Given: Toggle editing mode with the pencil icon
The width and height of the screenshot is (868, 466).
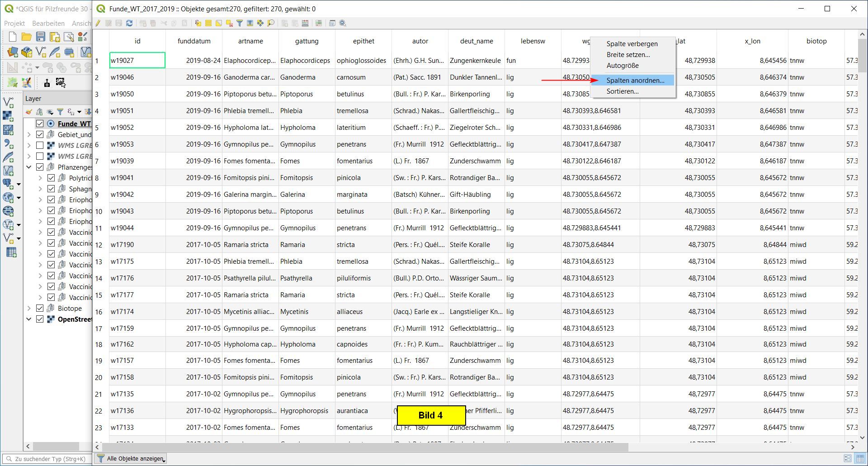Looking at the screenshot, I should (x=98, y=23).
